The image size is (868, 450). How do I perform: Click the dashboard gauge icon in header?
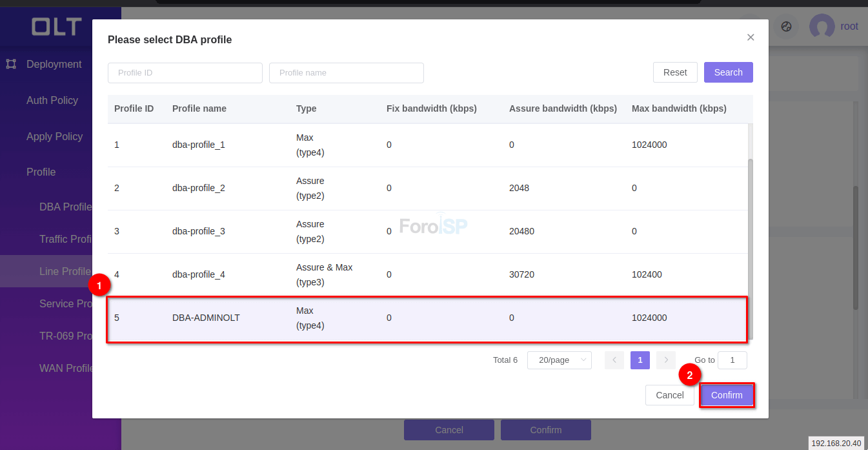(x=786, y=26)
